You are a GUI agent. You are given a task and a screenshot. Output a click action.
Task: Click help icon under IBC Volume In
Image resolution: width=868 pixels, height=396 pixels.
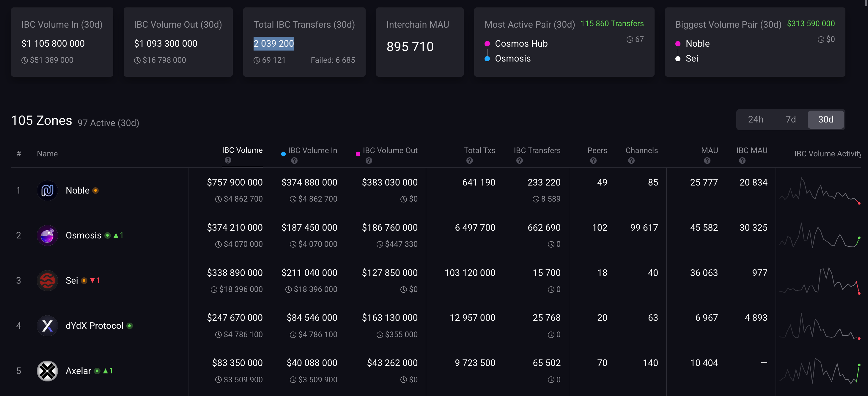(294, 161)
